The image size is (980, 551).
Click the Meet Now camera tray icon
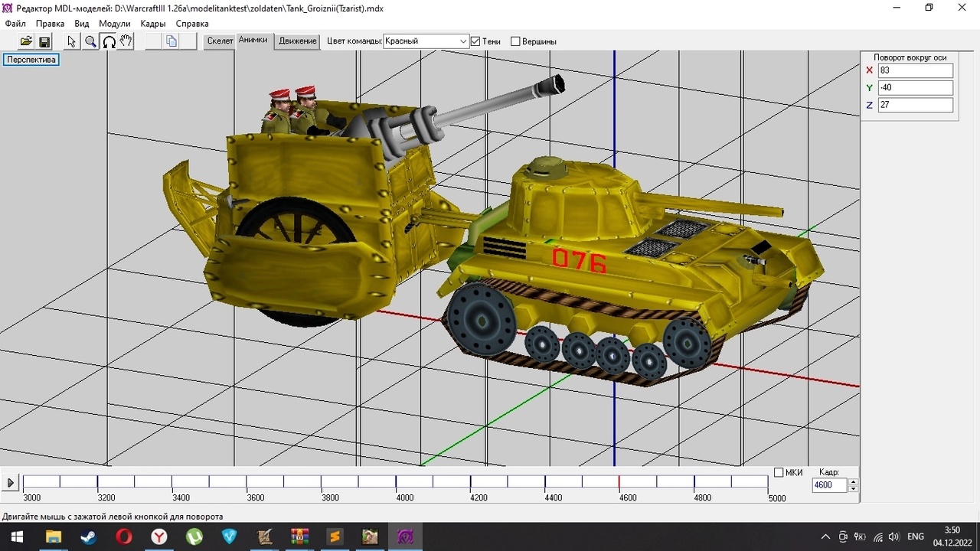coord(843,536)
